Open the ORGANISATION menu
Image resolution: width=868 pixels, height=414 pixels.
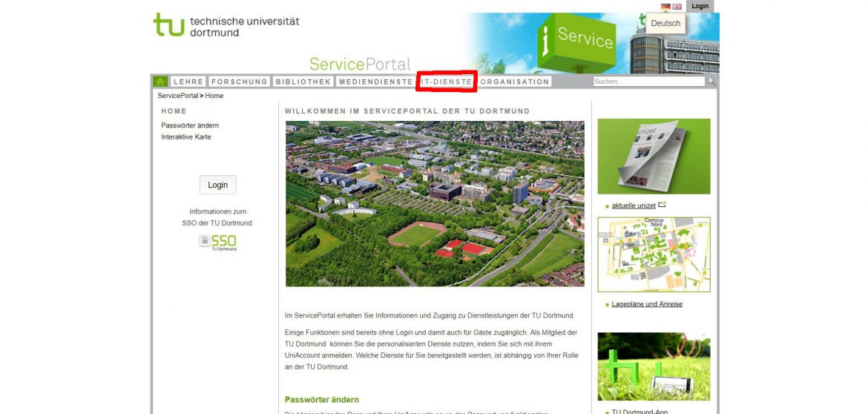pos(514,82)
